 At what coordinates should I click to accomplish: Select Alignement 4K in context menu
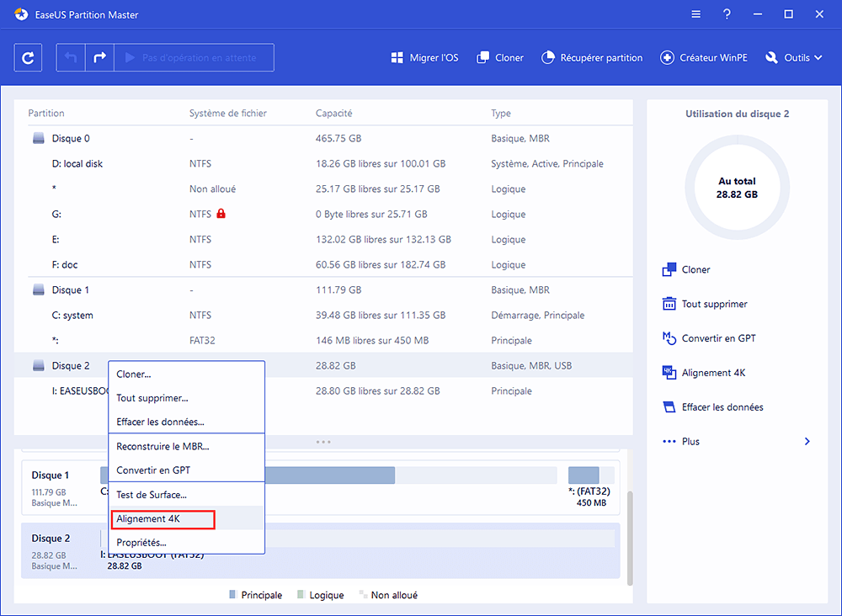click(187, 519)
